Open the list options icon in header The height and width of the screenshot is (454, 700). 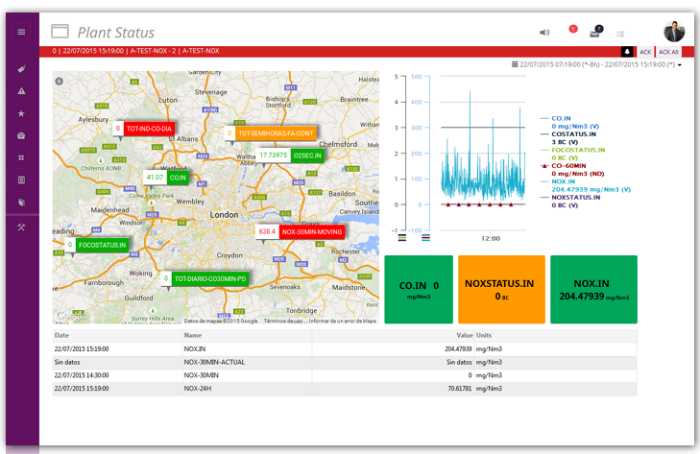click(620, 33)
